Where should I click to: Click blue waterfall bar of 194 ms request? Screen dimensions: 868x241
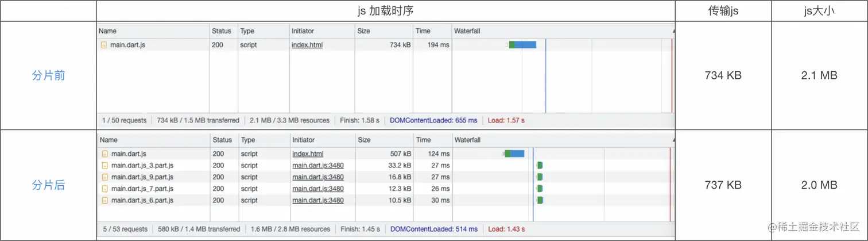point(525,45)
